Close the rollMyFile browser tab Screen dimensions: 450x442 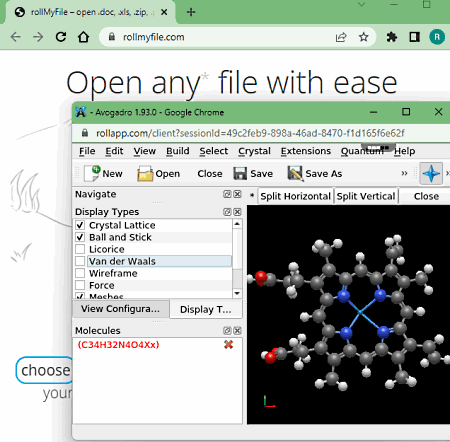[x=164, y=12]
